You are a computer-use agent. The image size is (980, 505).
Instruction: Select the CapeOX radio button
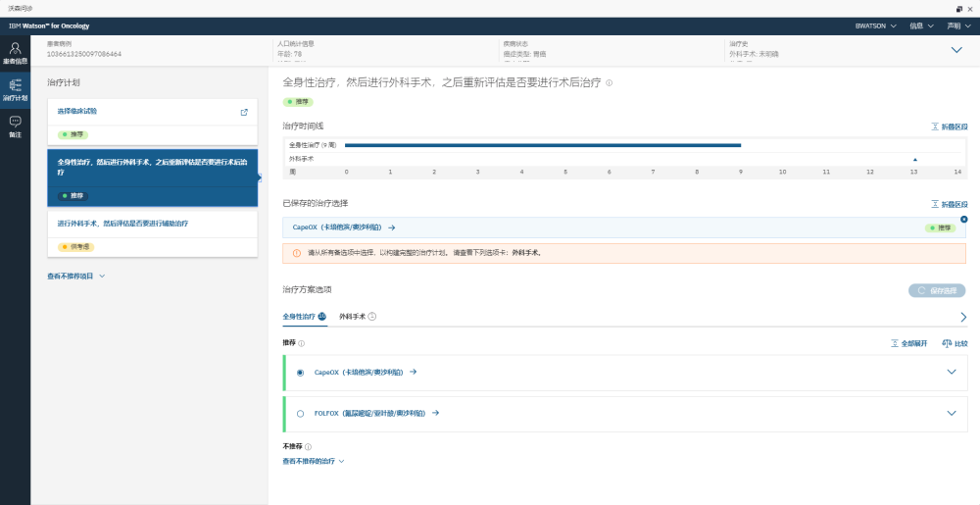[x=300, y=373]
